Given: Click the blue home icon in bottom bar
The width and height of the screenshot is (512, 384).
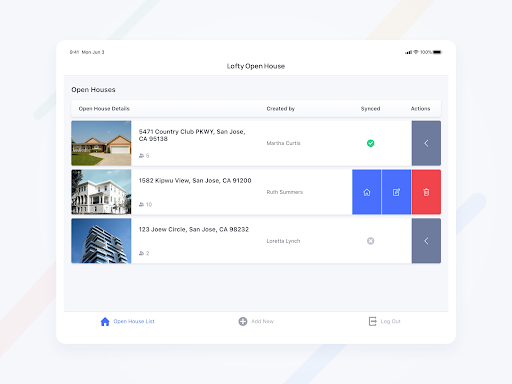Looking at the screenshot, I should tap(105, 321).
